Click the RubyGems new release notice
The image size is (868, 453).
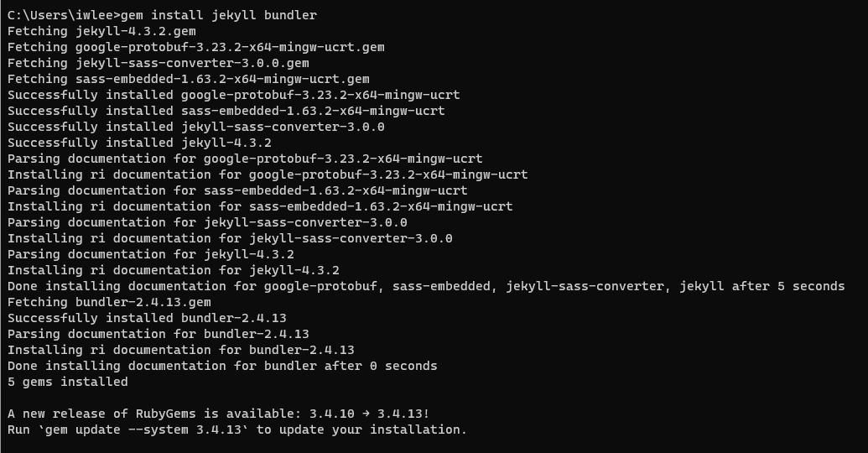point(219,414)
